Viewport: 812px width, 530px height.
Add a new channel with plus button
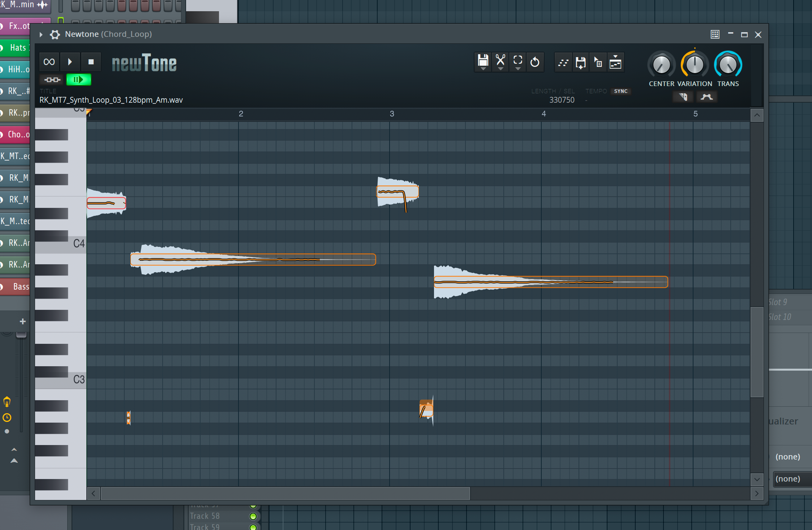pos(22,321)
